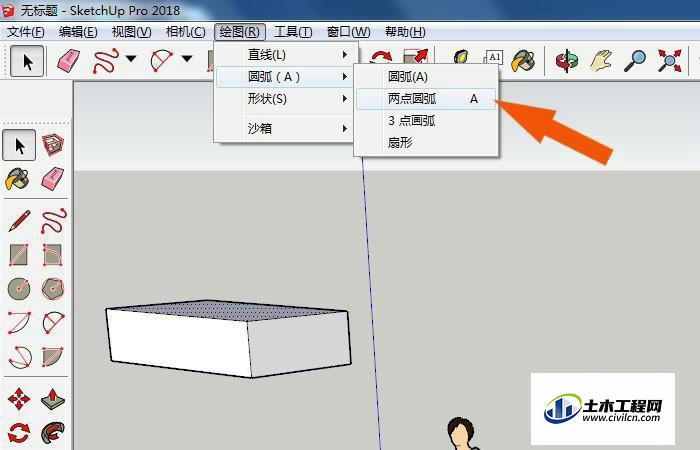
Task: Open the 帮助(H) menu
Action: click(405, 32)
